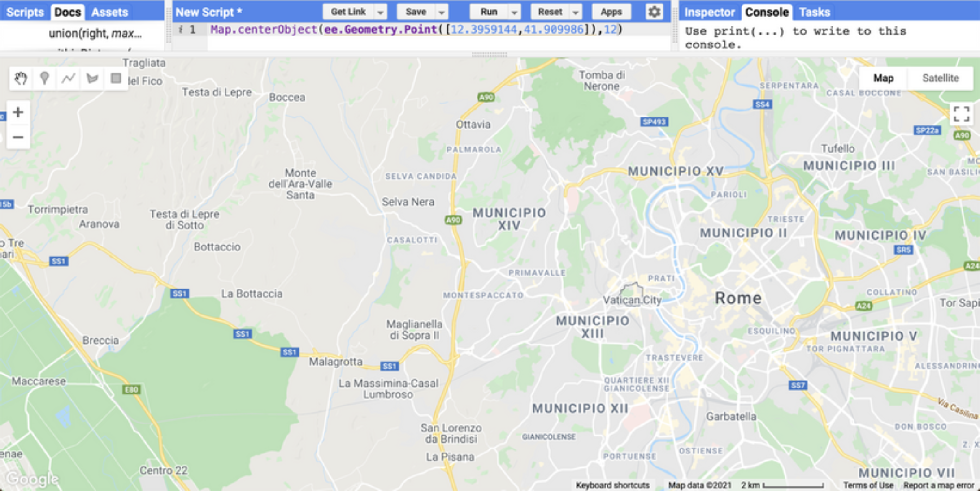Click the SS4 road shield

[x=762, y=104]
